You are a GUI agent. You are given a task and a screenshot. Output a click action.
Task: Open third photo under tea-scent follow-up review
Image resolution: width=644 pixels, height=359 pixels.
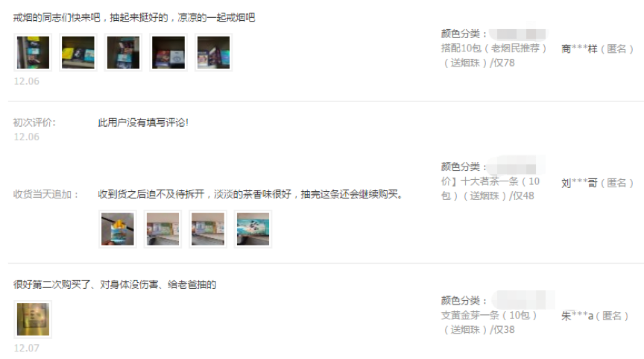(x=208, y=229)
